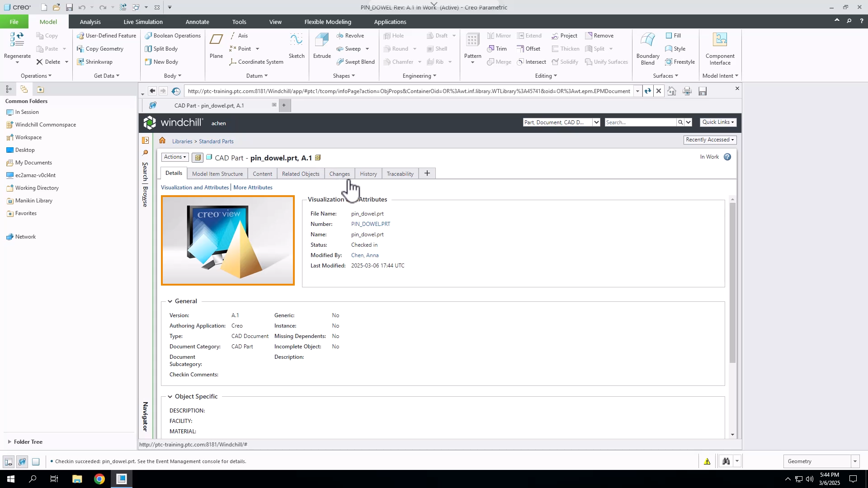868x488 pixels.
Task: Open the Actions dropdown
Action: (175, 157)
